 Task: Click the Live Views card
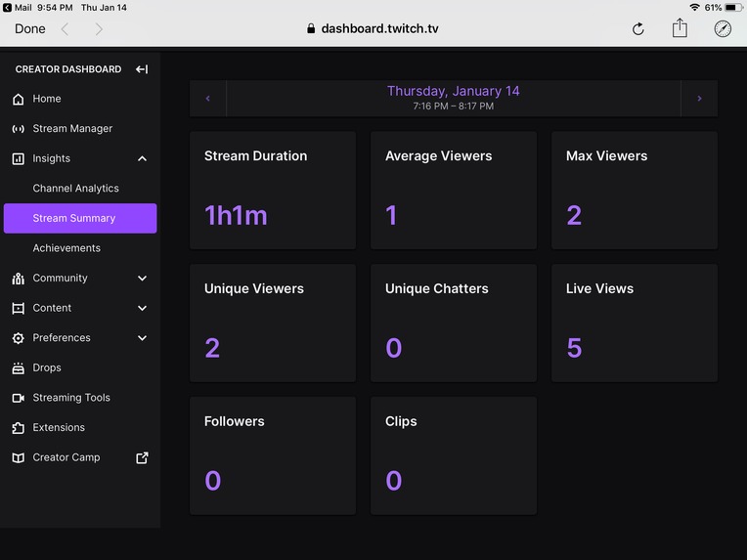(x=635, y=323)
